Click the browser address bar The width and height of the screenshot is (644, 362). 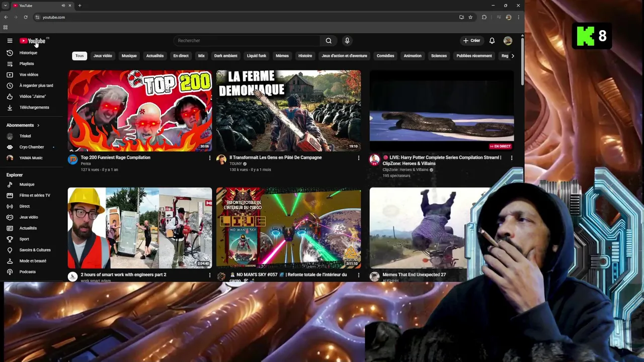tap(247, 17)
